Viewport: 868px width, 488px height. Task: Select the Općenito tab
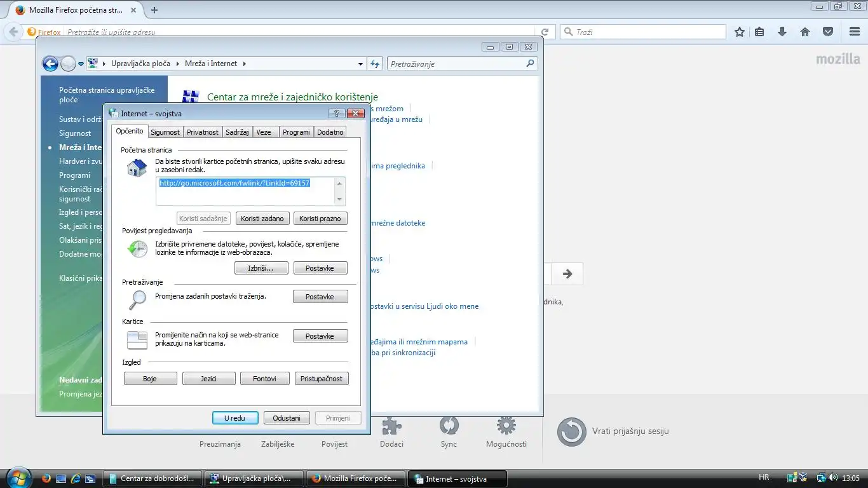tap(130, 131)
